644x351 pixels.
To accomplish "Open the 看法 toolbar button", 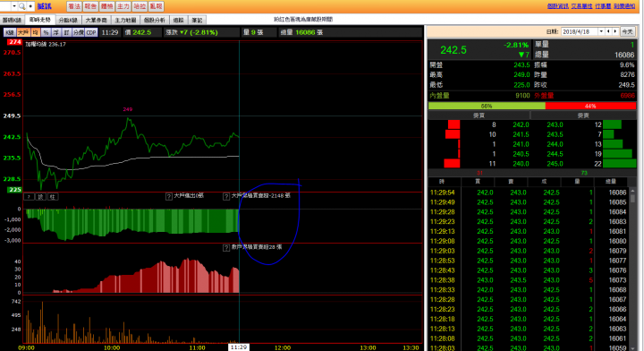I will pos(74,6).
